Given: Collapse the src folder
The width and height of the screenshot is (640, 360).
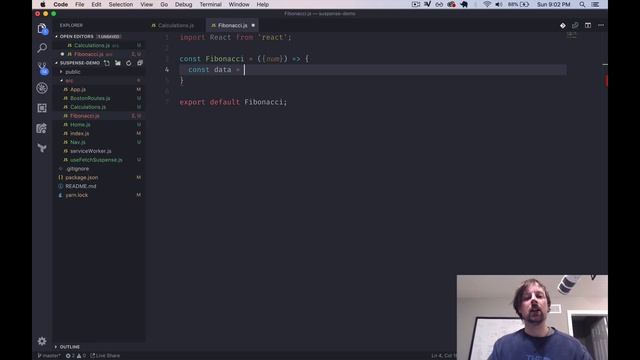Looking at the screenshot, I should [69, 80].
